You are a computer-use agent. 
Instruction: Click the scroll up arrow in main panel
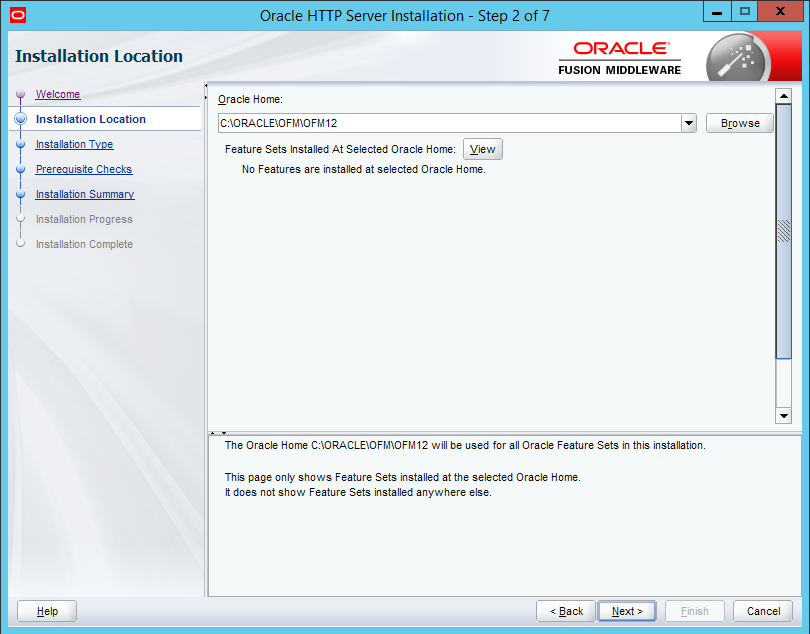pos(783,95)
